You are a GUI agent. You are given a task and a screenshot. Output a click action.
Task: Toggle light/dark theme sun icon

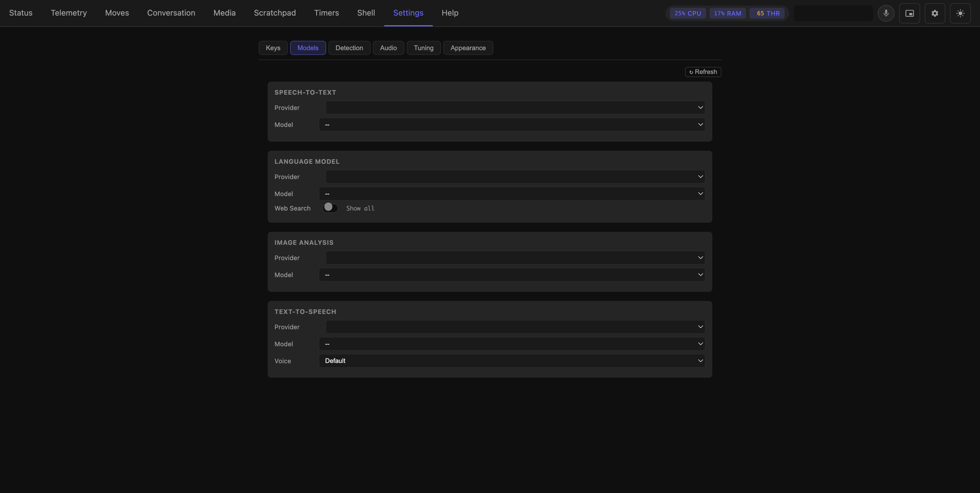click(x=960, y=13)
